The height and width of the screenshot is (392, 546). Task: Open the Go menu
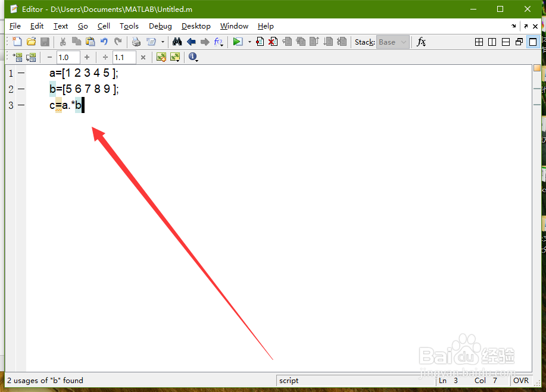coord(83,26)
